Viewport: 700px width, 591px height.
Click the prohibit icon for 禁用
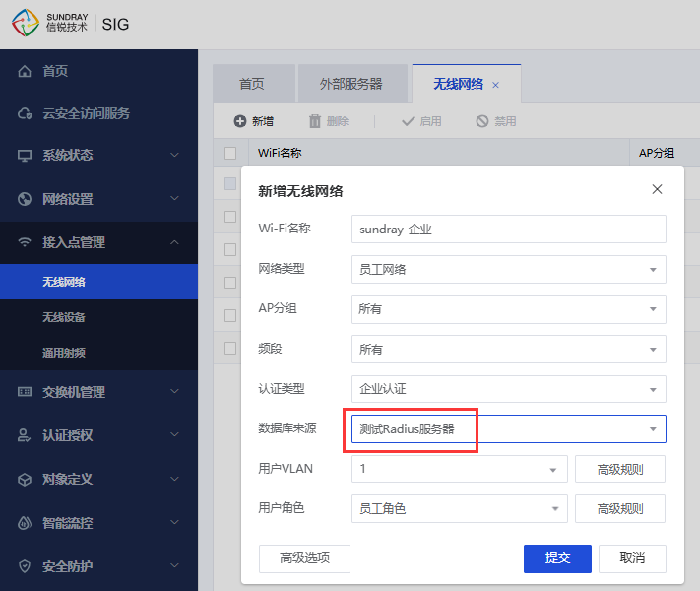point(482,121)
